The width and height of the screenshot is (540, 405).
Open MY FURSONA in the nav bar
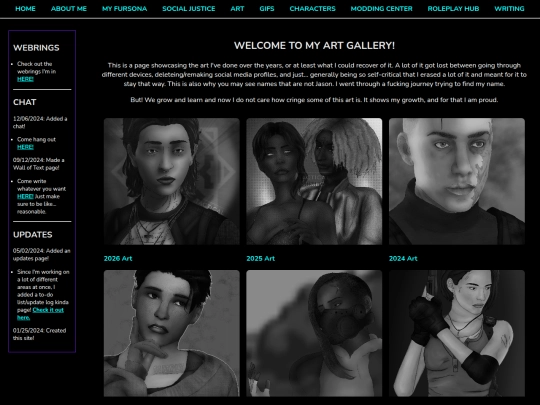point(124,9)
